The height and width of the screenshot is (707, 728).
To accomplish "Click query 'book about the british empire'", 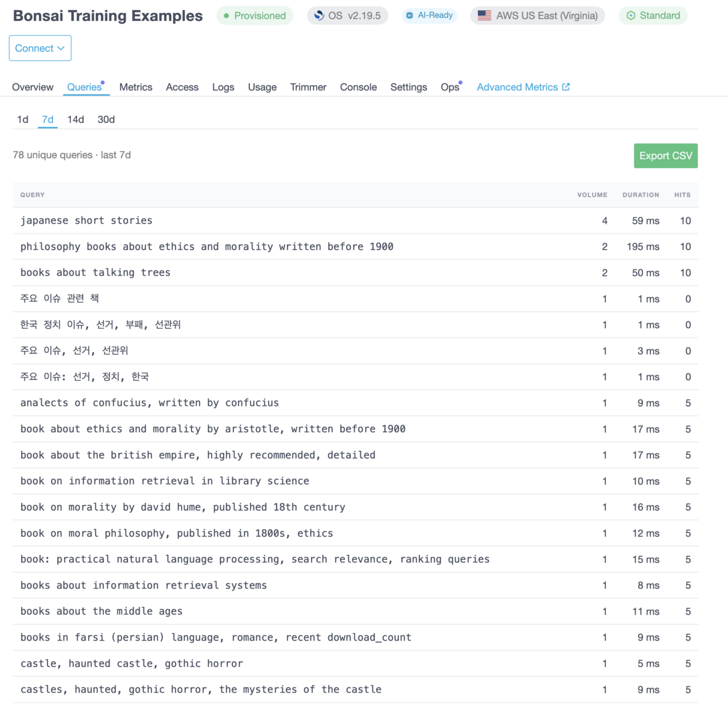I will [x=198, y=455].
